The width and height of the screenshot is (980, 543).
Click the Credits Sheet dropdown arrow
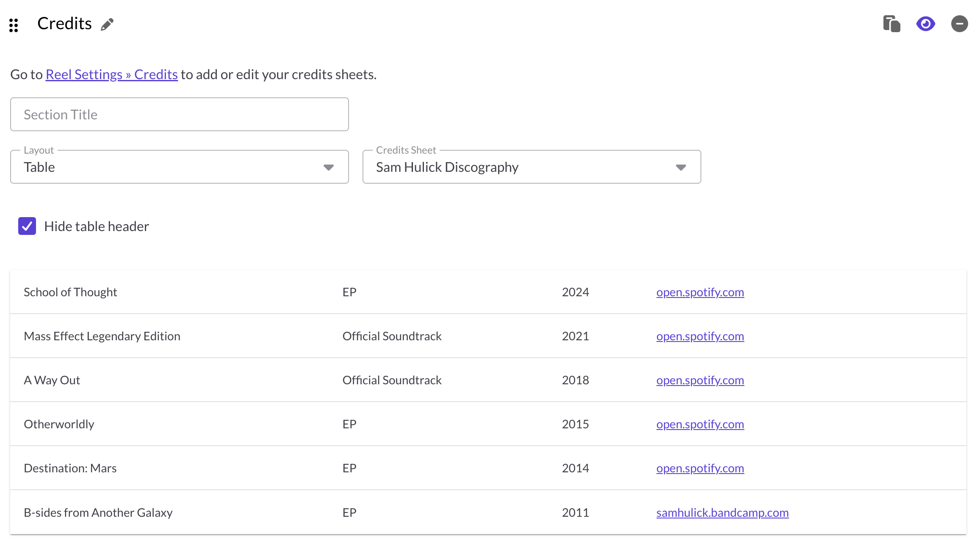click(x=681, y=167)
